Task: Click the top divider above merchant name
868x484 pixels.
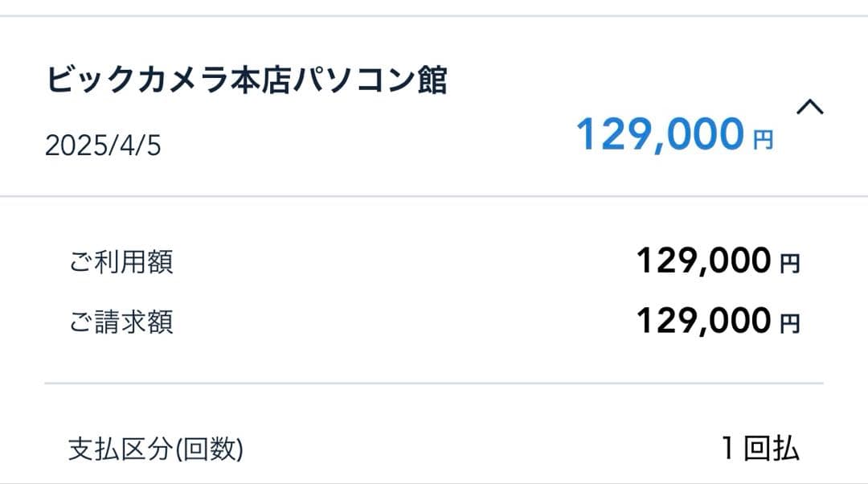Action: point(434,16)
